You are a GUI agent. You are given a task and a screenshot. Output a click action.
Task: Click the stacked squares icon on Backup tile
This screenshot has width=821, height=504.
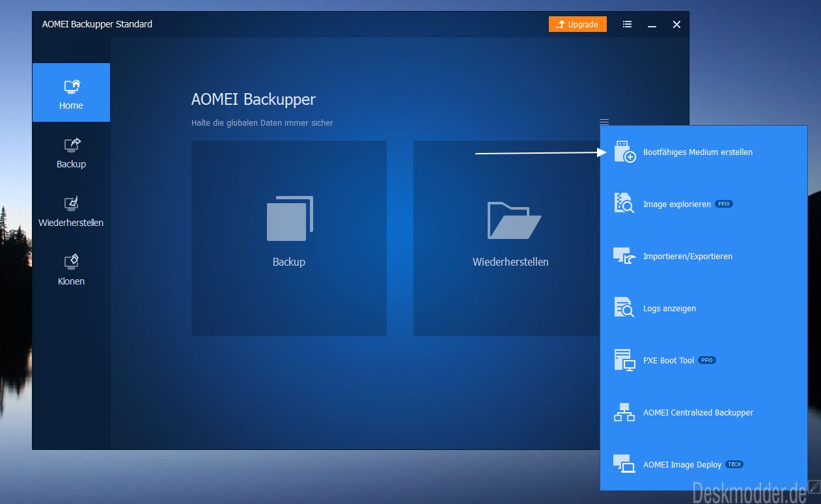point(290,219)
